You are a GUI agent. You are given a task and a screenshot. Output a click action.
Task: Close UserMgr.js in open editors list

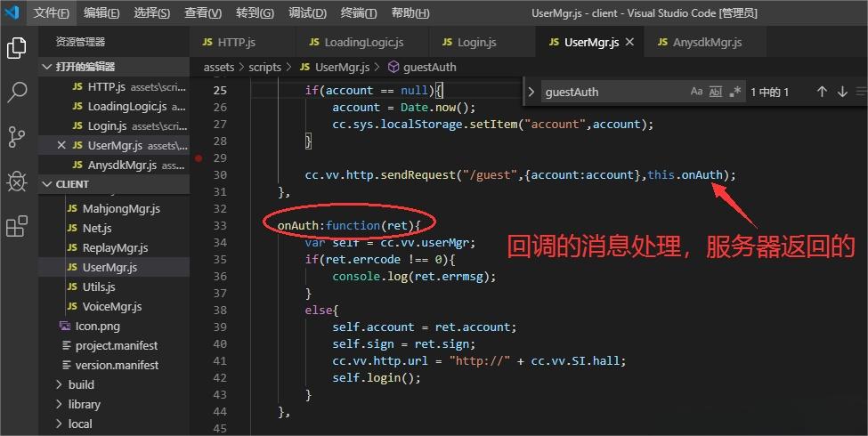pyautogui.click(x=61, y=145)
